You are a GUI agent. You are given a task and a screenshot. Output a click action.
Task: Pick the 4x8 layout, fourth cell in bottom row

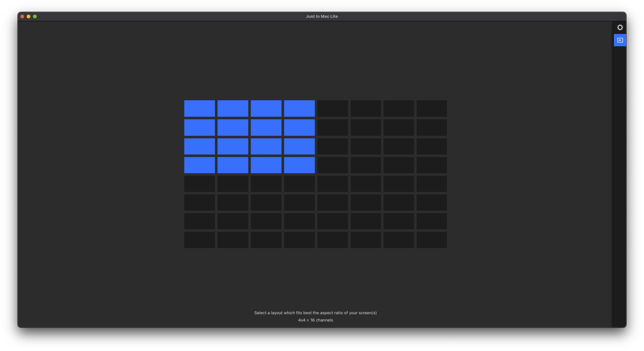[299, 240]
